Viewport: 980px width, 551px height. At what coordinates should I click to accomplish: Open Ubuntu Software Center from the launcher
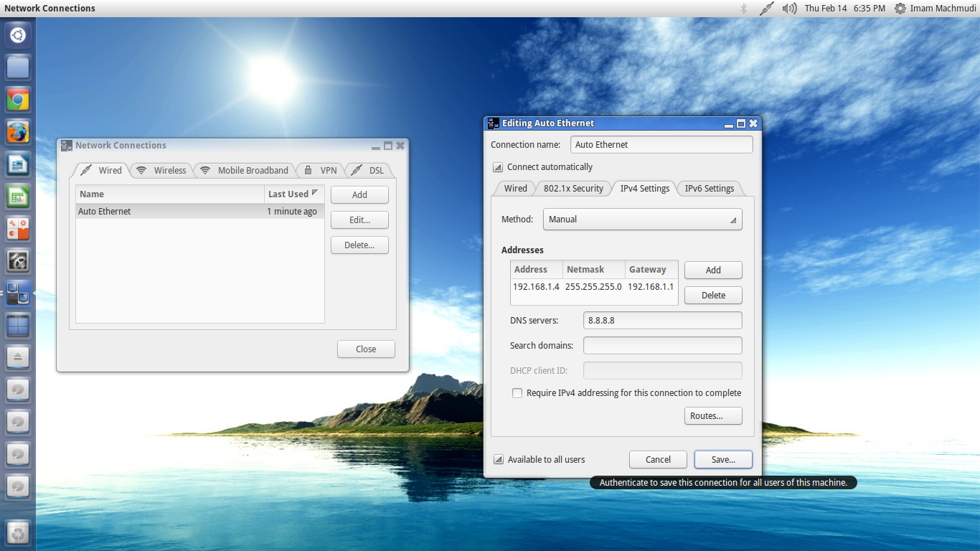point(17,229)
